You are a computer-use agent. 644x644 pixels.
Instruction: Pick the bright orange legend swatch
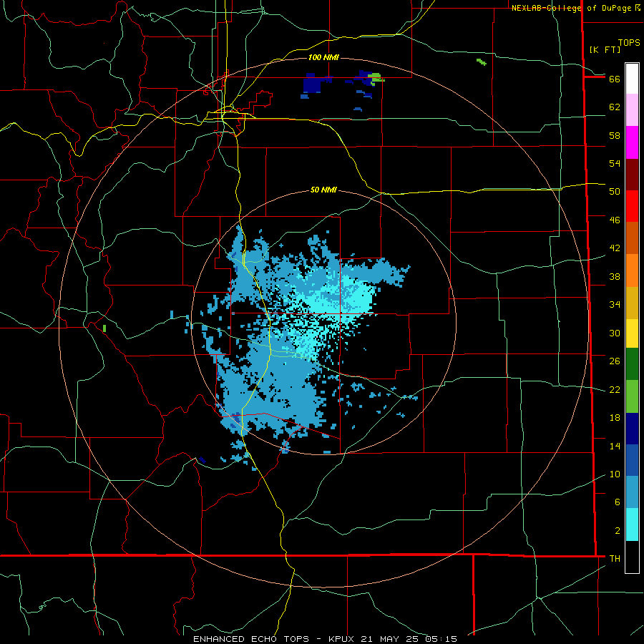pos(632,270)
